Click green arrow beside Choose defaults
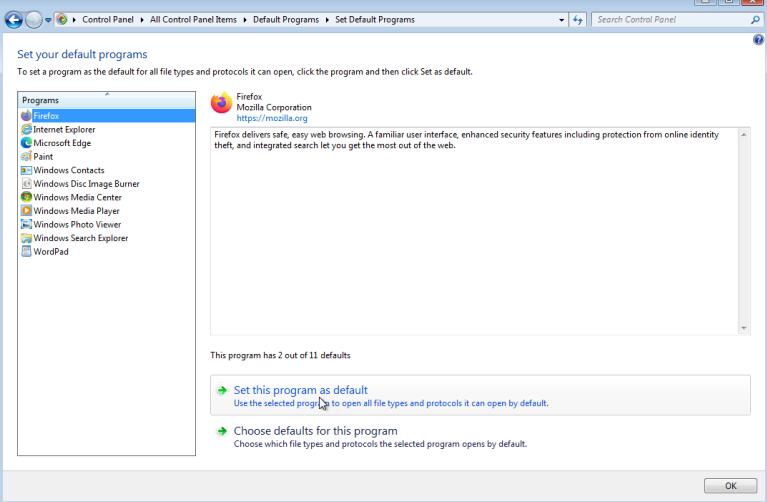The height and width of the screenshot is (502, 767). 222,431
